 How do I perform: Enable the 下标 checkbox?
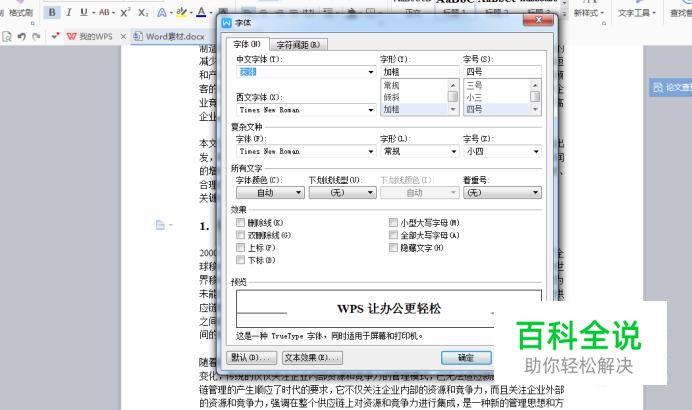click(241, 260)
